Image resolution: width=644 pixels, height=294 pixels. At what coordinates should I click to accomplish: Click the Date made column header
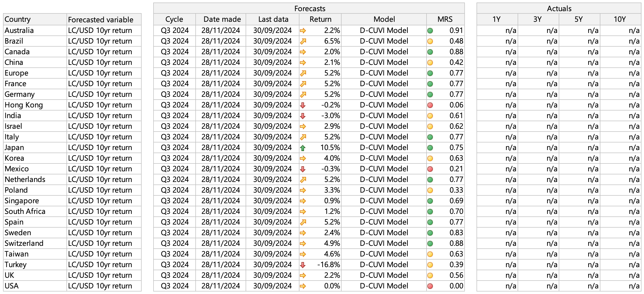(x=222, y=19)
